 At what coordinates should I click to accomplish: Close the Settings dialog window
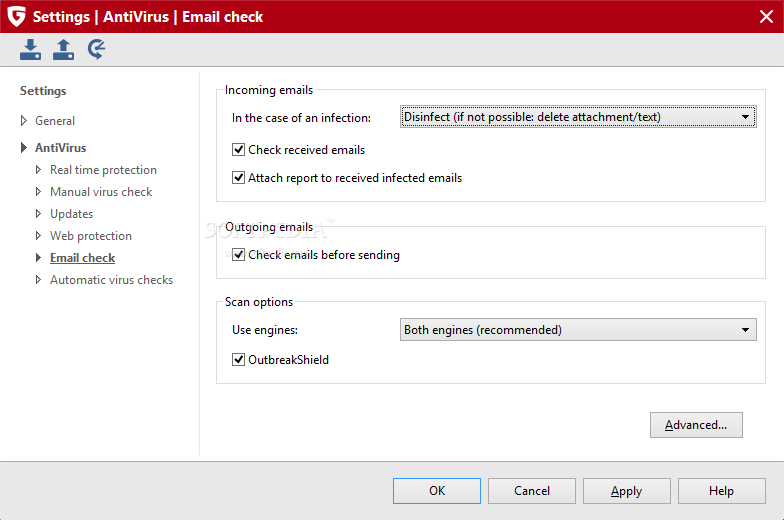766,16
